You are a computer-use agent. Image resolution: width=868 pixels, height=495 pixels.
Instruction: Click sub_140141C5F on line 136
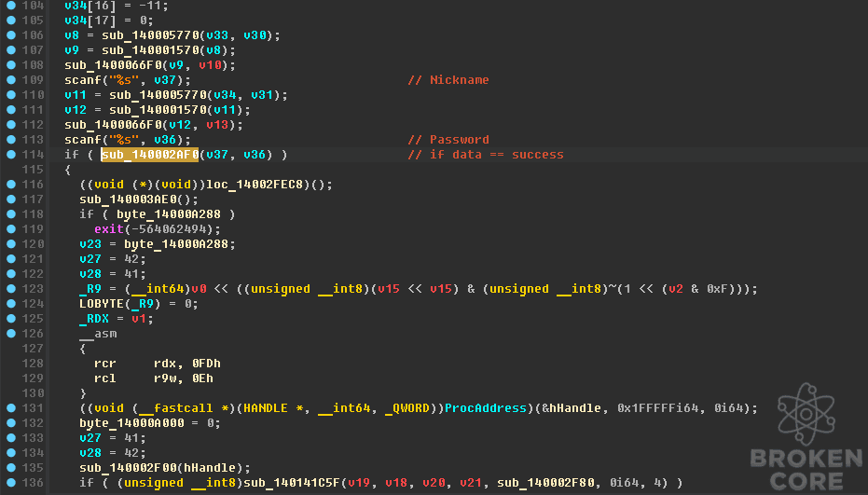point(291,483)
